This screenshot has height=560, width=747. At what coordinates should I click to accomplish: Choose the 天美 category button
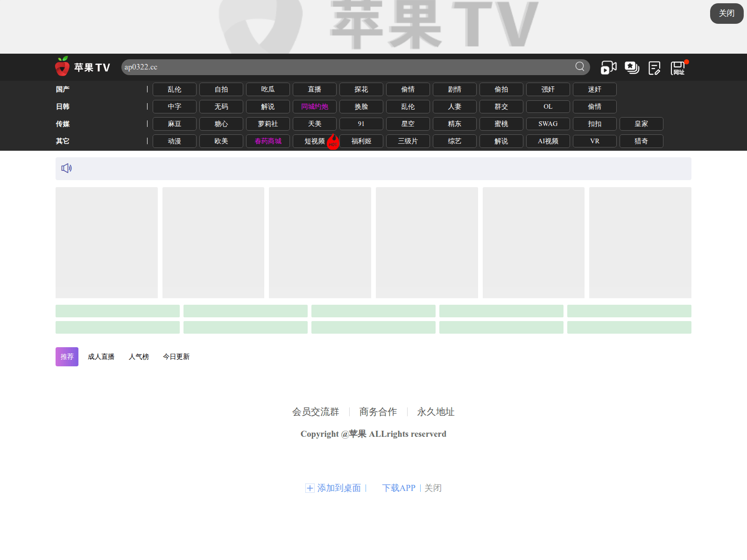[x=315, y=124]
